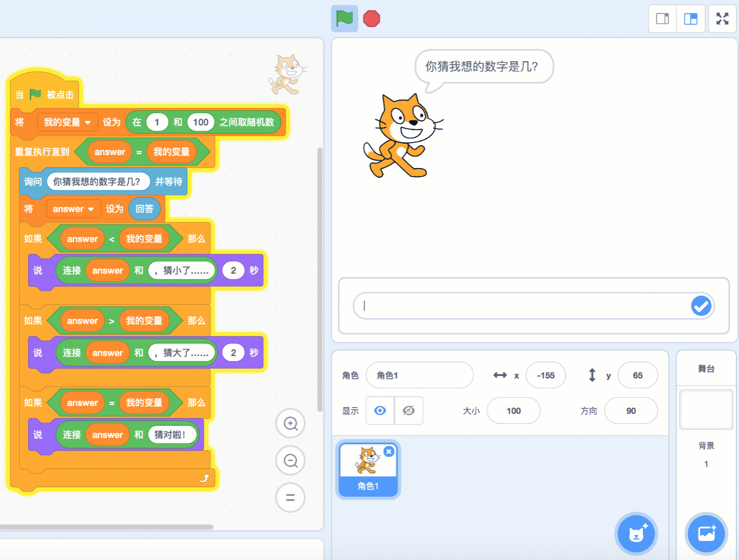The width and height of the screenshot is (739, 560).
Task: Edit seconds value in 猜小了 say block
Action: (233, 271)
